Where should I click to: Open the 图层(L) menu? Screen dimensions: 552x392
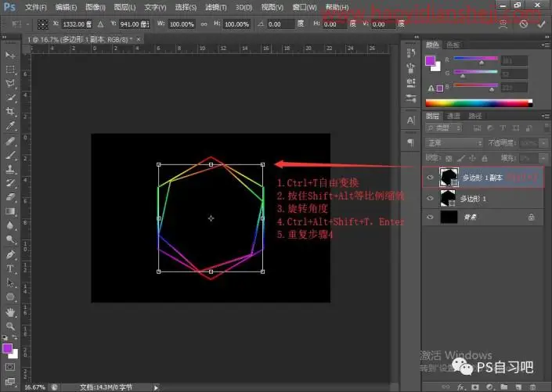(124, 7)
